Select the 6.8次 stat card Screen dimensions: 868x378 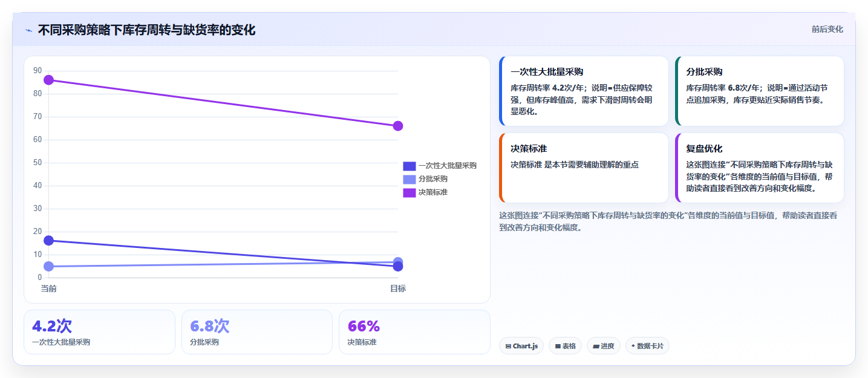(257, 332)
